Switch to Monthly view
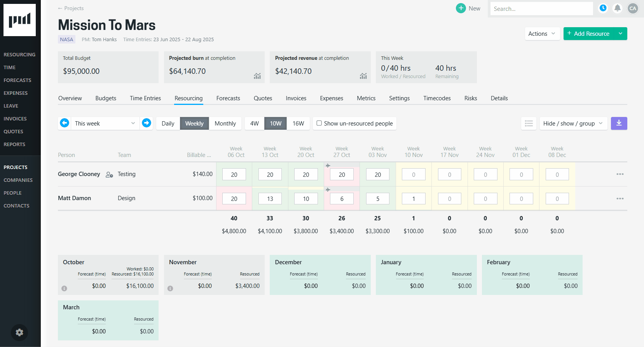644x347 pixels. coord(225,124)
